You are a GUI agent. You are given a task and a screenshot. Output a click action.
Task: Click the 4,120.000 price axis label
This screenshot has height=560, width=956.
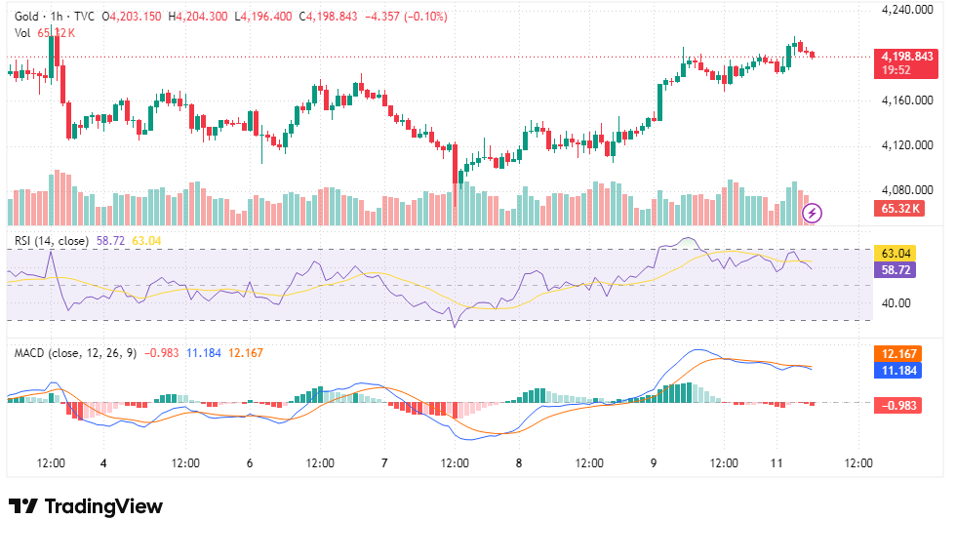click(907, 145)
